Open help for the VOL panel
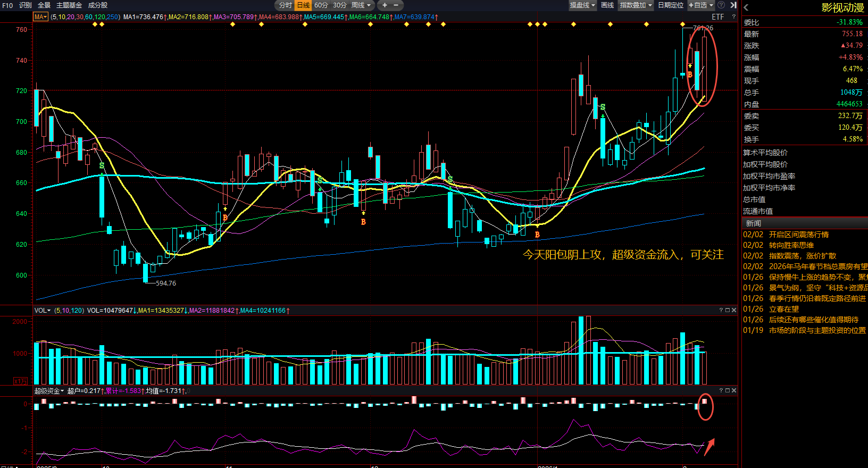 721,310
